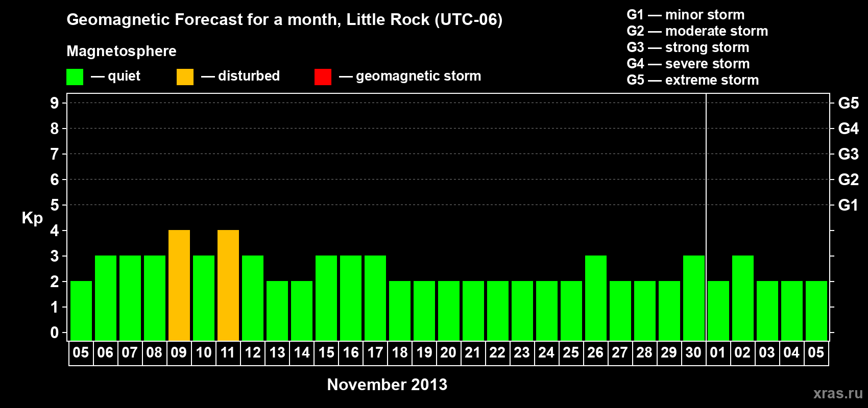Click the 'Magnetosphere' heading
Viewport: 868px width, 408px height.
click(x=122, y=51)
